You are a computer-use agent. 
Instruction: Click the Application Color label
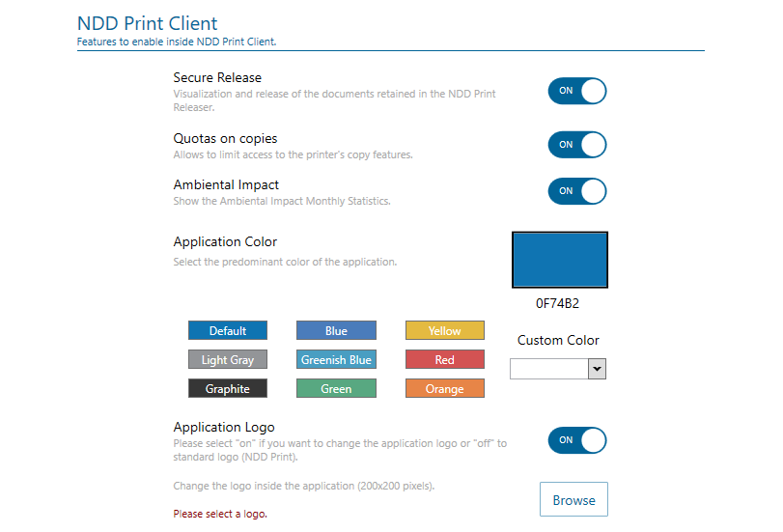click(225, 242)
